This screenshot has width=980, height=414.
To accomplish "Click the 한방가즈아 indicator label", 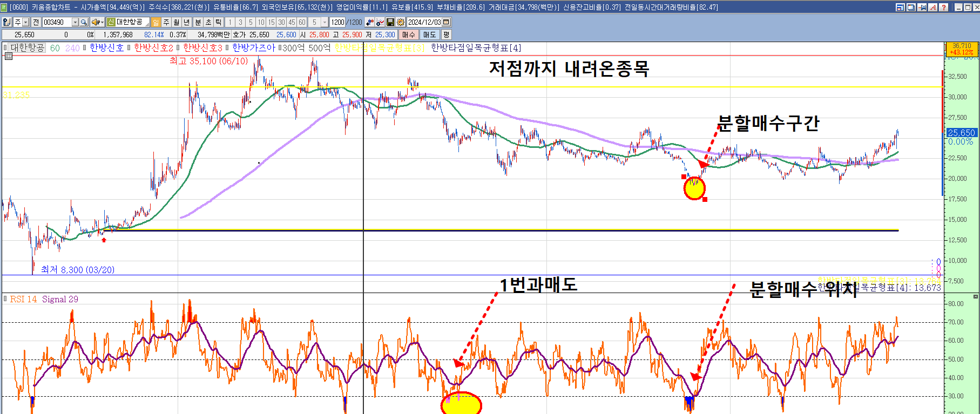I will (253, 47).
